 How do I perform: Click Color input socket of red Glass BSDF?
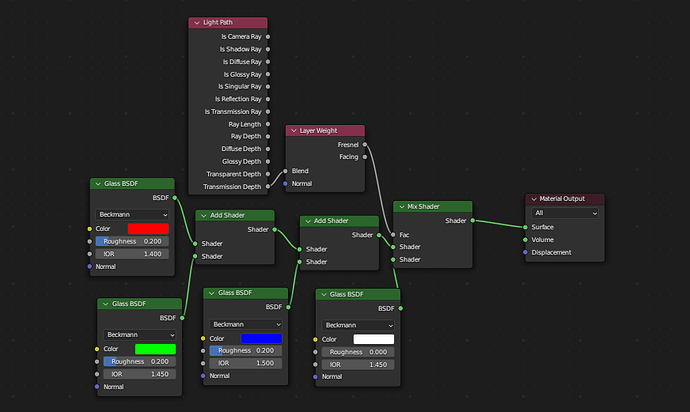point(90,229)
